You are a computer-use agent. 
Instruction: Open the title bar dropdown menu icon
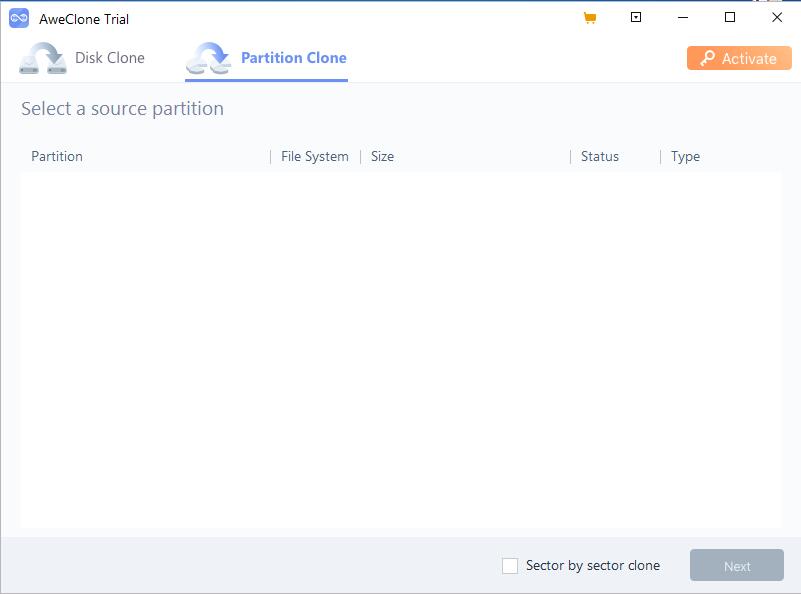635,17
